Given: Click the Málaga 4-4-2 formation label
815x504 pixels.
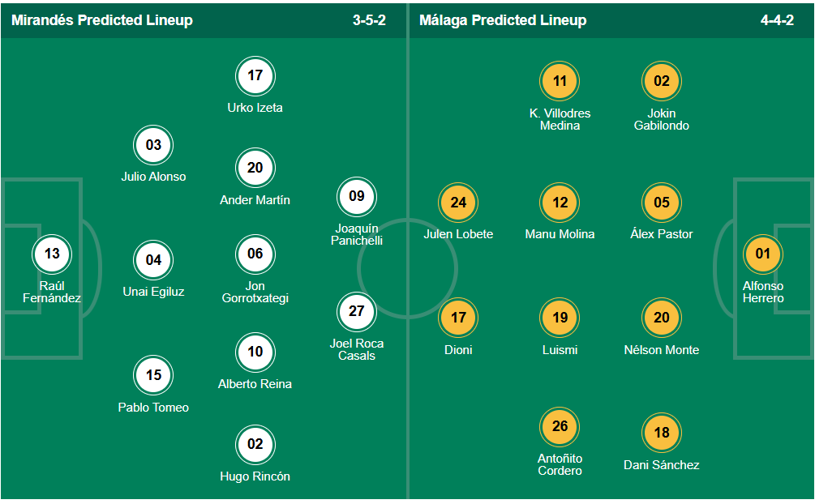Looking at the screenshot, I should [x=777, y=20].
